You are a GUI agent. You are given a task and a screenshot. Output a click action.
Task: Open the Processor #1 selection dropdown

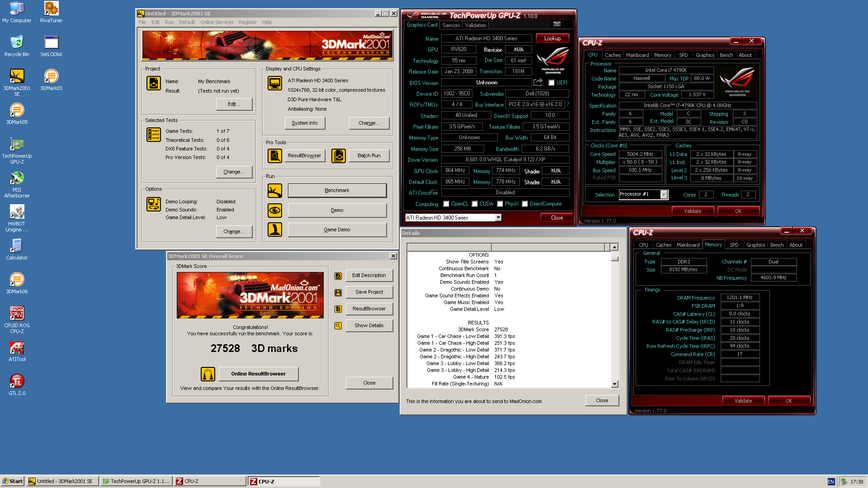[x=664, y=194]
